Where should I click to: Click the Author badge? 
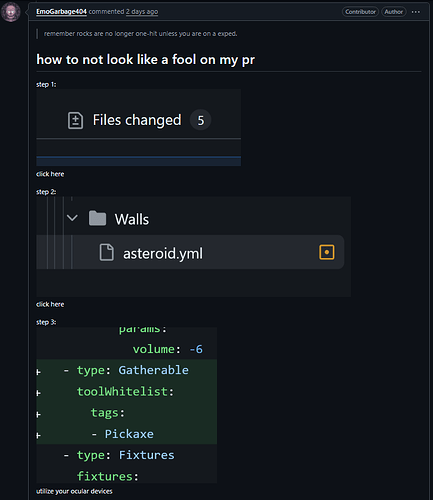tap(394, 12)
